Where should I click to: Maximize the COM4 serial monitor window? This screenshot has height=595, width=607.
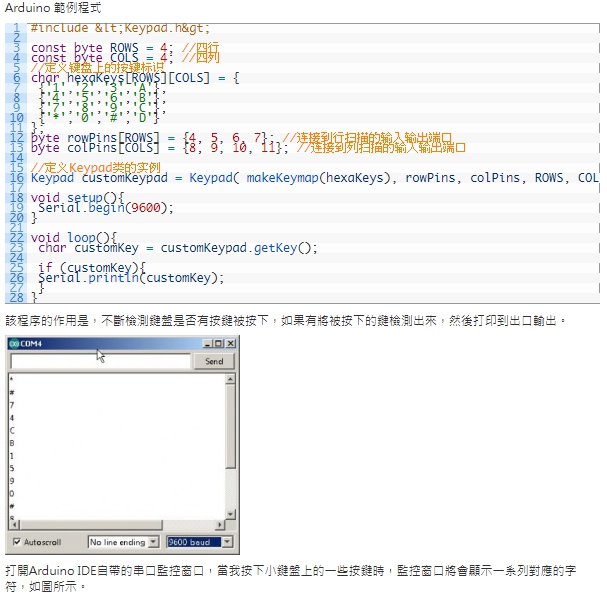[x=218, y=343]
